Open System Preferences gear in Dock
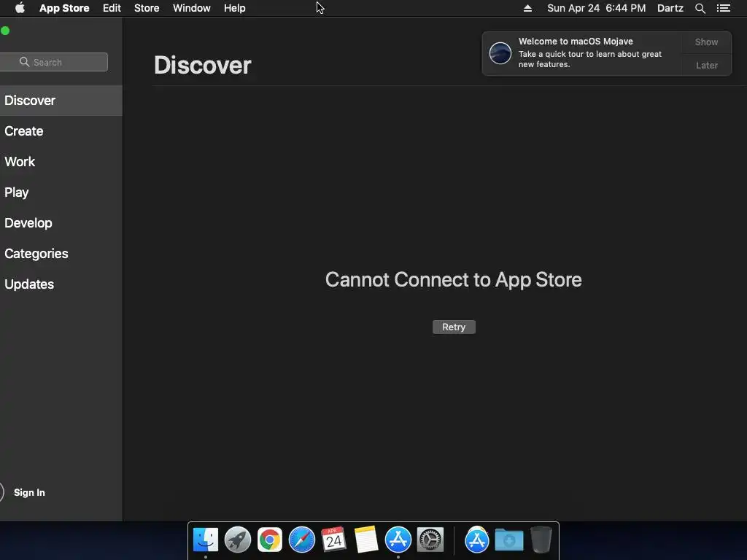The height and width of the screenshot is (560, 747). point(430,540)
